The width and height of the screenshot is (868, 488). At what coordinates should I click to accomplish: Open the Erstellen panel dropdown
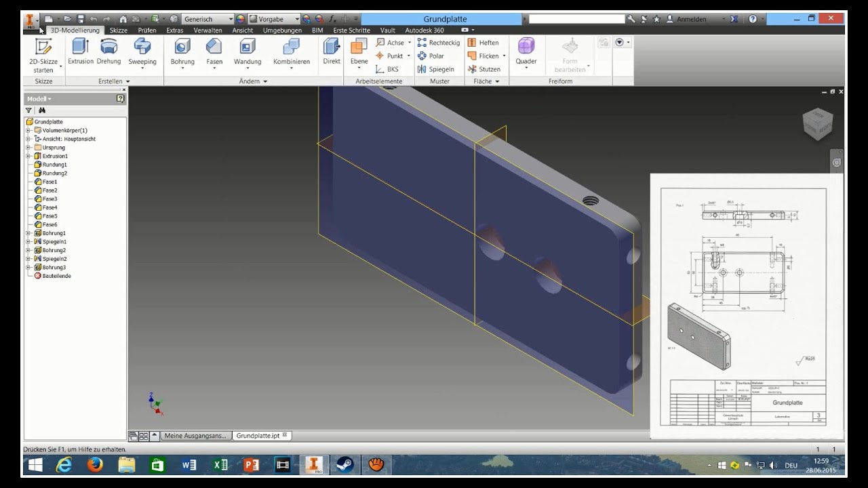[x=114, y=81]
